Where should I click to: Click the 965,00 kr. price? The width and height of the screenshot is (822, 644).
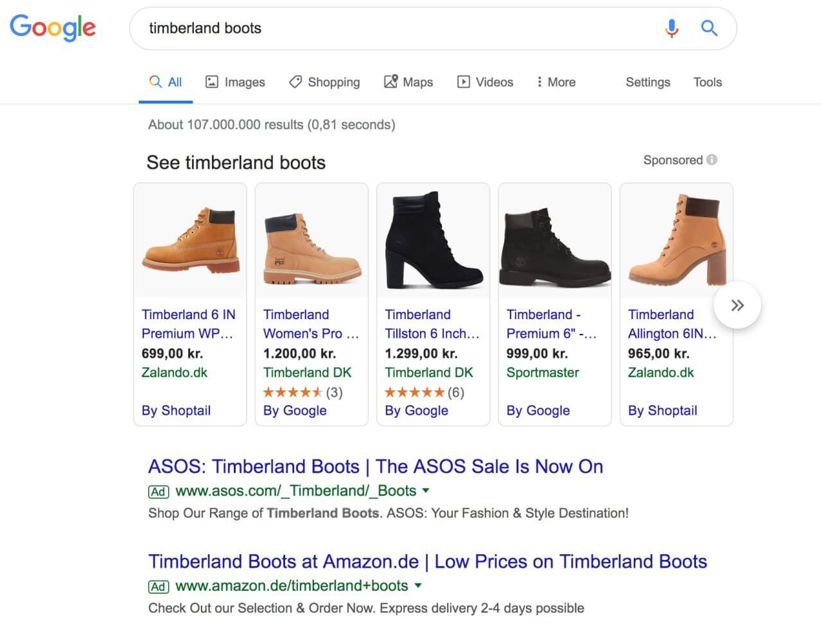pos(659,353)
